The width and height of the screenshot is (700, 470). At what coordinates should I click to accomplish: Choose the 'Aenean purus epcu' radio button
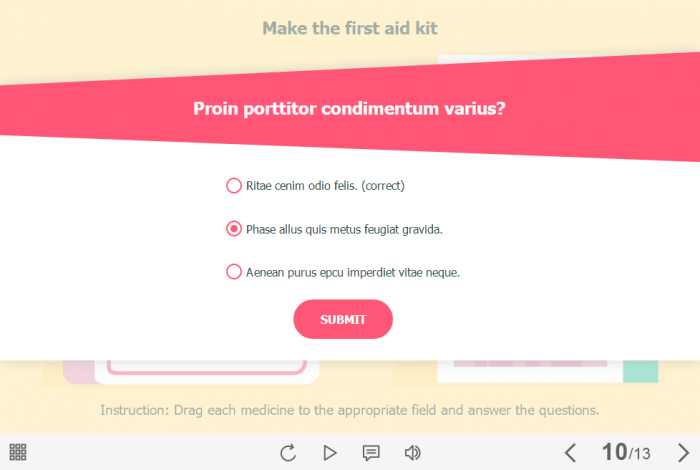[234, 271]
